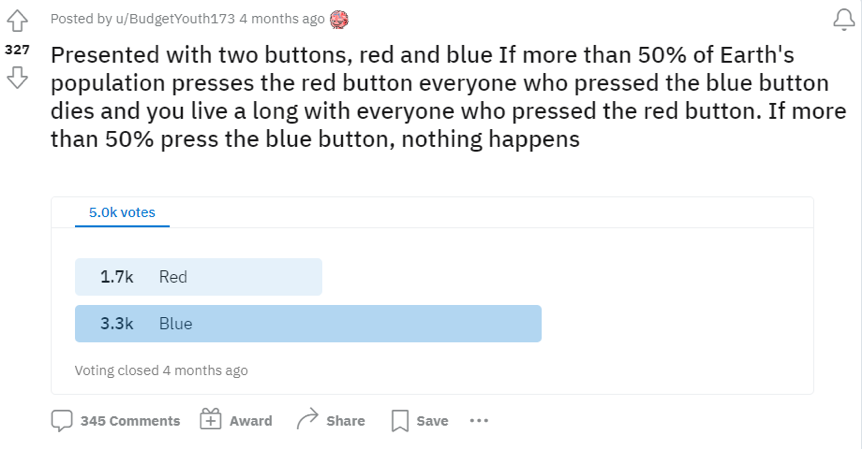Click the Save bookmark icon
Image resolution: width=862 pixels, height=449 pixels.
coord(400,421)
